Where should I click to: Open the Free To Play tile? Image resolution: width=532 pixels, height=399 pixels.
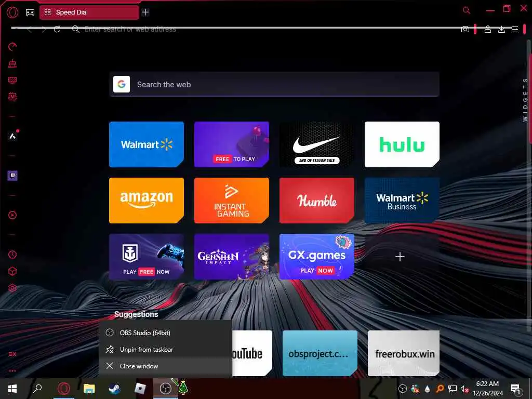232,144
